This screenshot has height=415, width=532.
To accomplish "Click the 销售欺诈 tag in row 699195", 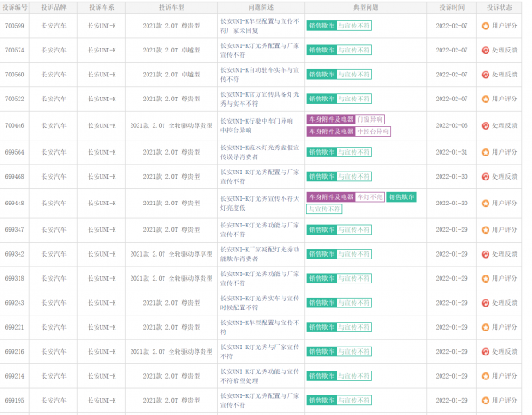I will click(x=322, y=401).
